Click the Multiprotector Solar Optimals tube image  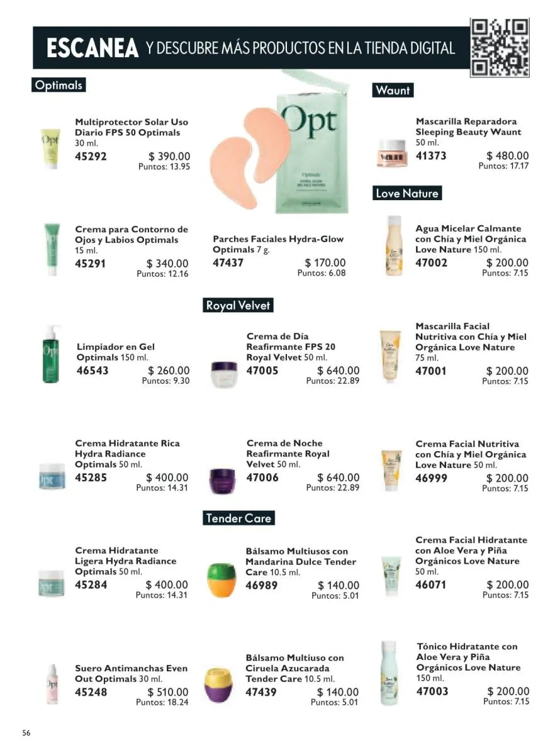tap(50, 149)
